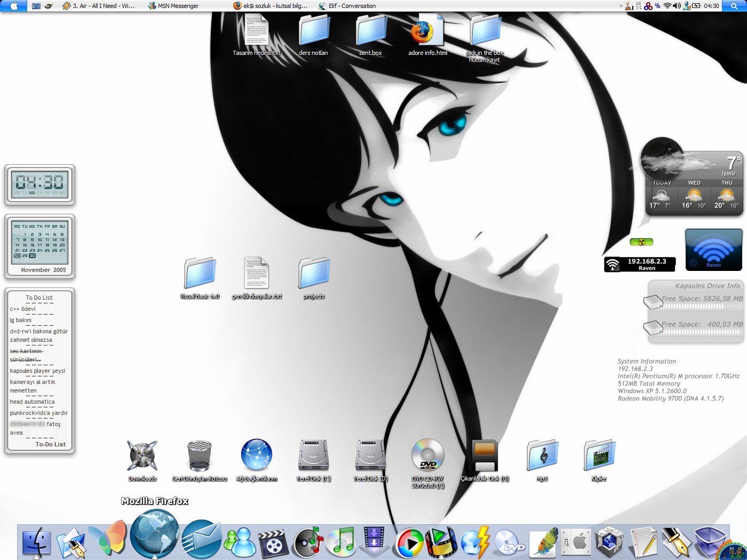
Task: Open Tasarım hedesi.txt file
Action: 257,35
